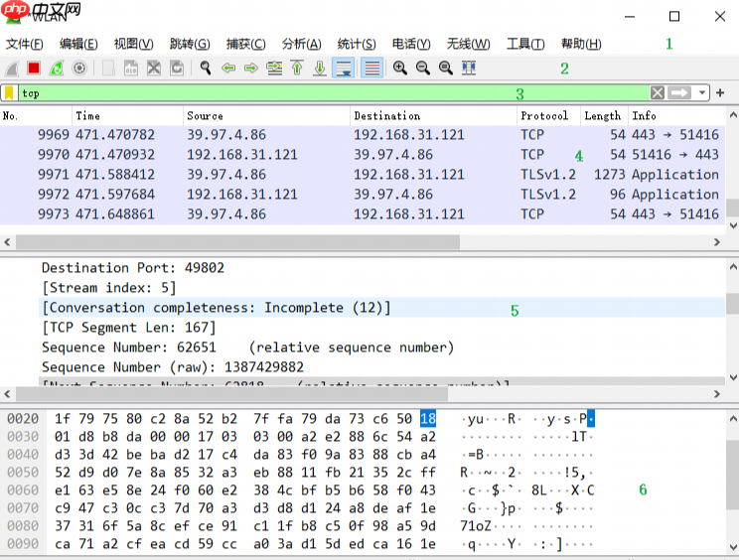The height and width of the screenshot is (560, 741).
Task: Open the 分析(A) menu
Action: pyautogui.click(x=302, y=44)
